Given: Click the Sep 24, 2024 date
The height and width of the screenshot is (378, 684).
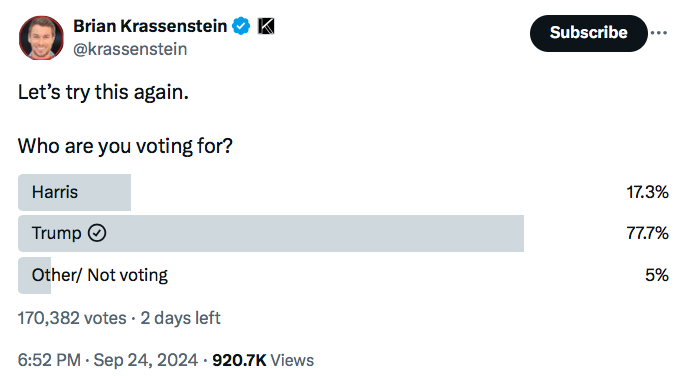Looking at the screenshot, I should tap(146, 361).
